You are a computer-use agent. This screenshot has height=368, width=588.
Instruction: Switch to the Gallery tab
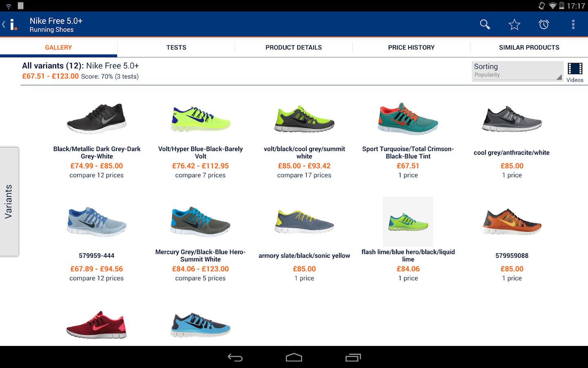point(58,47)
